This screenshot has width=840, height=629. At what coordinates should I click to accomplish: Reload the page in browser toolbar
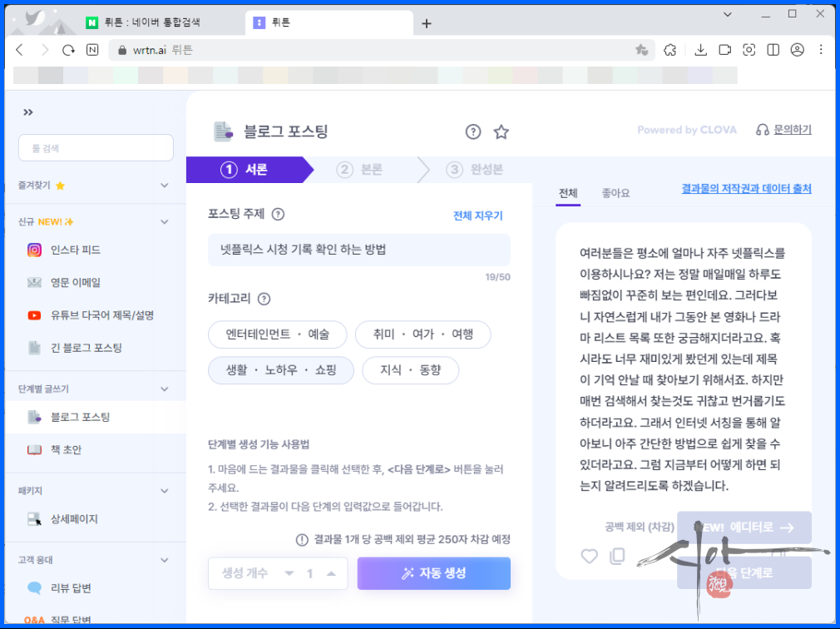tap(68, 50)
